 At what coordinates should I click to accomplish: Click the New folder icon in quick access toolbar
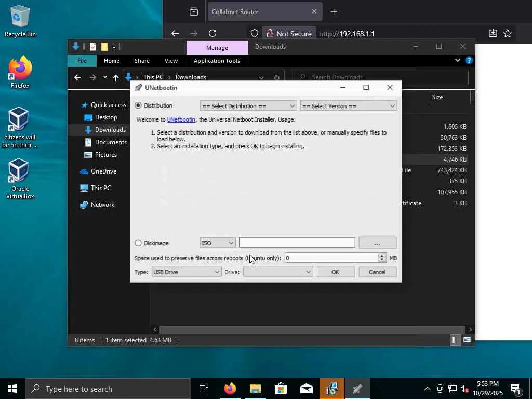[104, 47]
